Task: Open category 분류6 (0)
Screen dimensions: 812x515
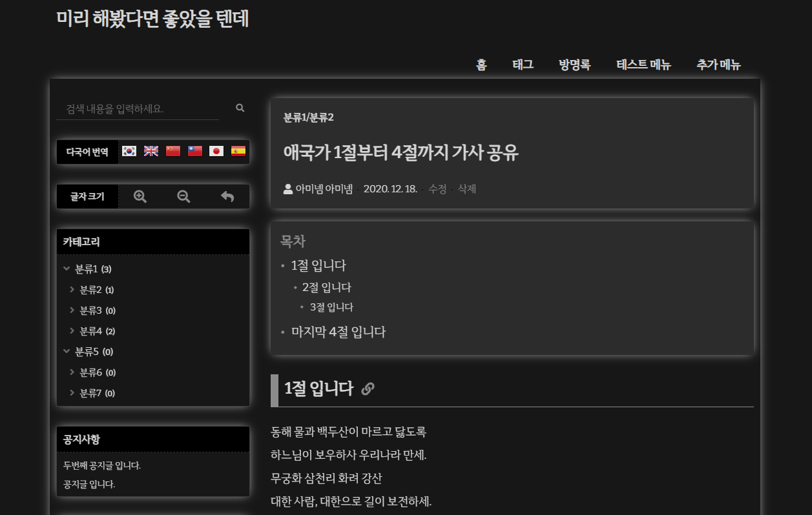Action: pyautogui.click(x=98, y=372)
